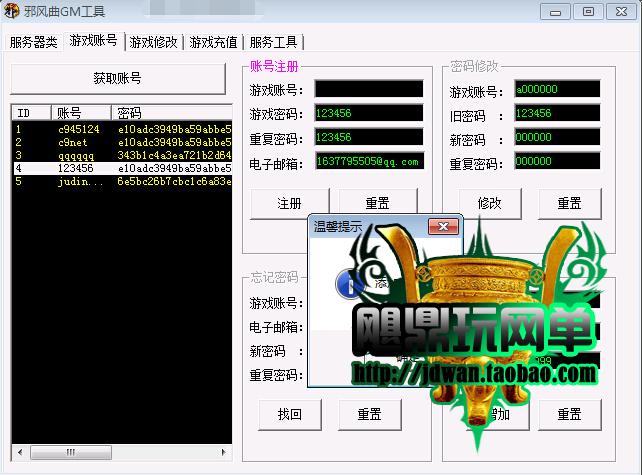The height and width of the screenshot is (475, 642).
Task: Switch to the 服务器类 tab
Action: coord(34,42)
